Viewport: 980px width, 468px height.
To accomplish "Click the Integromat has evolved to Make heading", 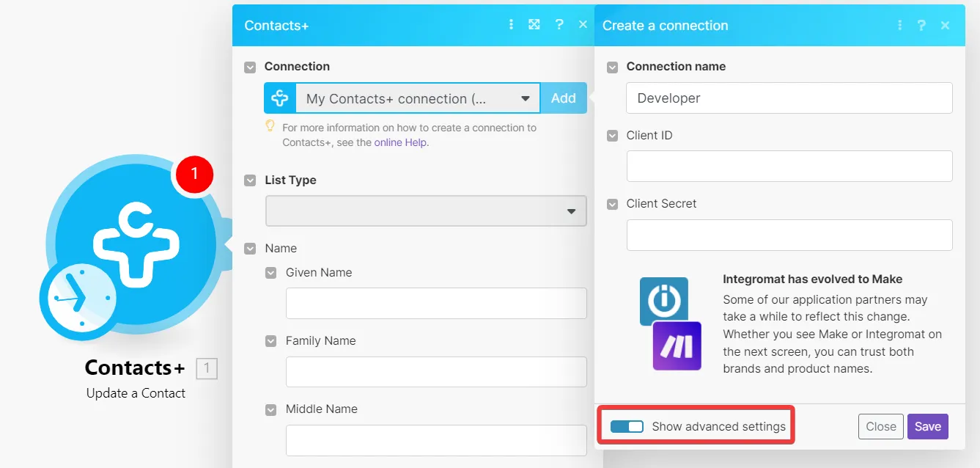I will 812,279.
